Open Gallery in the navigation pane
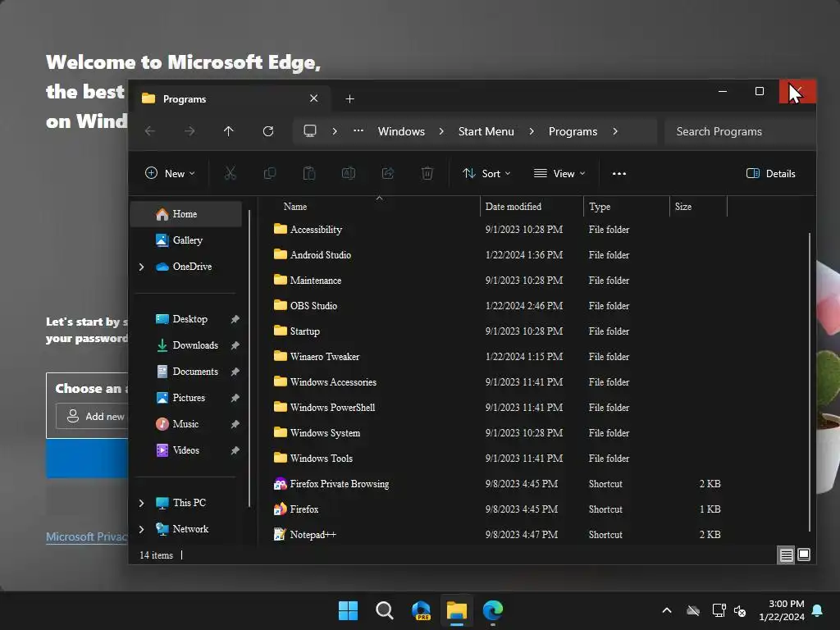 coord(186,240)
